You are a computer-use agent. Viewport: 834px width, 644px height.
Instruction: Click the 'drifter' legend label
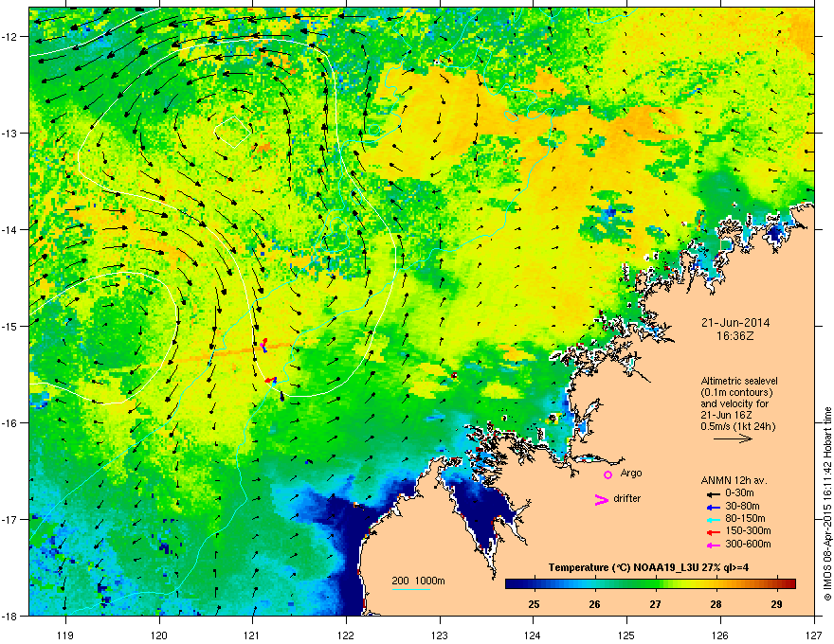point(627,498)
